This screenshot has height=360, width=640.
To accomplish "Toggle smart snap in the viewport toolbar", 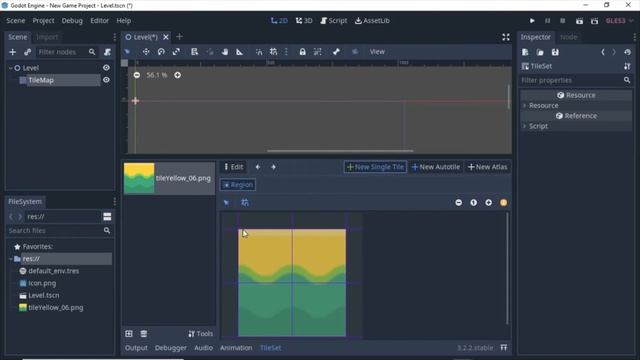I will click(259, 52).
